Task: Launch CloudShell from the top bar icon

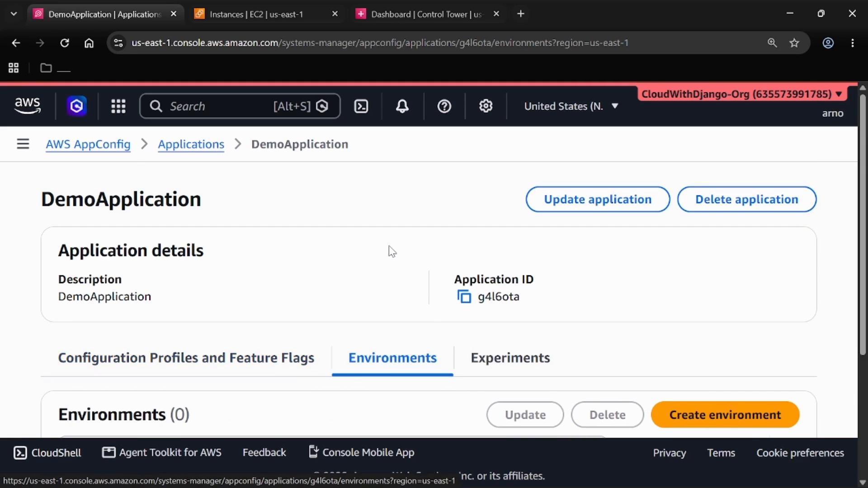Action: tap(361, 106)
